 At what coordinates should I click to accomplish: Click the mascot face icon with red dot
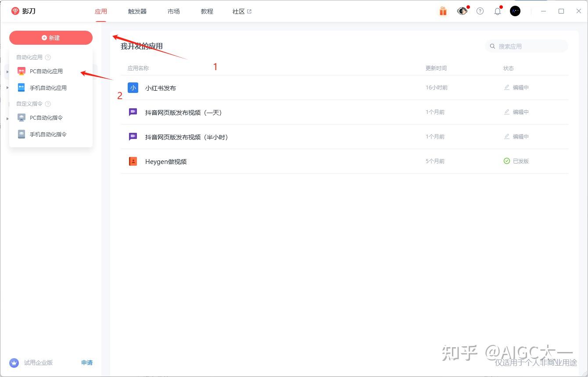coord(462,11)
